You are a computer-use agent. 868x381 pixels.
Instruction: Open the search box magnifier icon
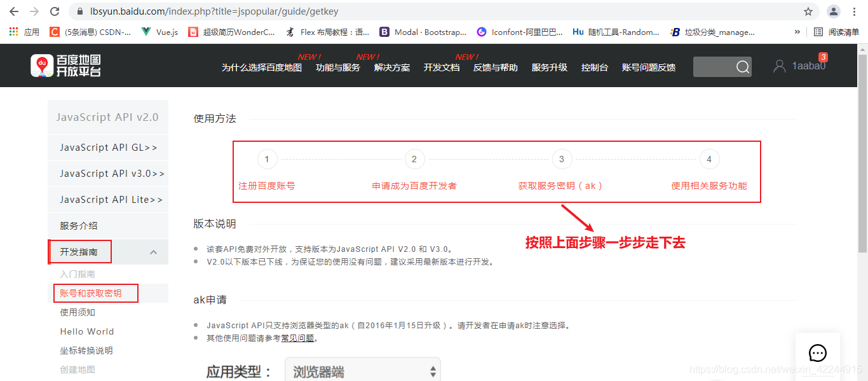tap(742, 66)
